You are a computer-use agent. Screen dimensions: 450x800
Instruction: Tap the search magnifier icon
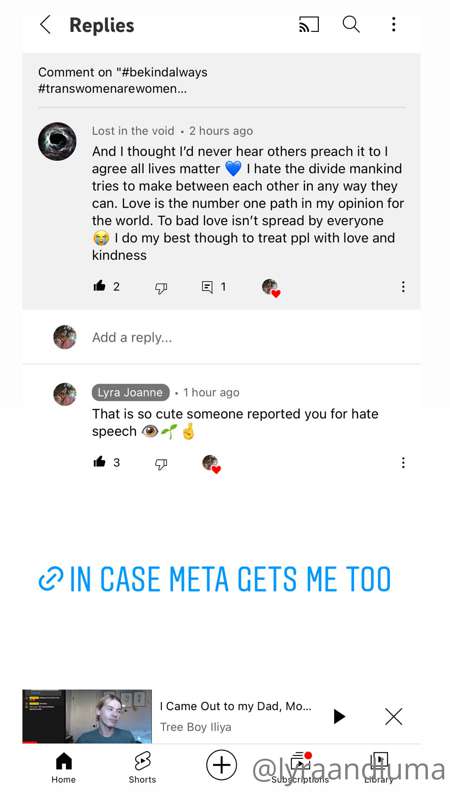click(351, 24)
